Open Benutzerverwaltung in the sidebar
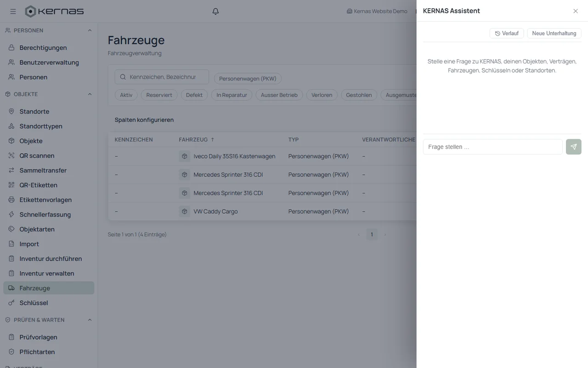Viewport: 588px width, 368px height. point(49,62)
